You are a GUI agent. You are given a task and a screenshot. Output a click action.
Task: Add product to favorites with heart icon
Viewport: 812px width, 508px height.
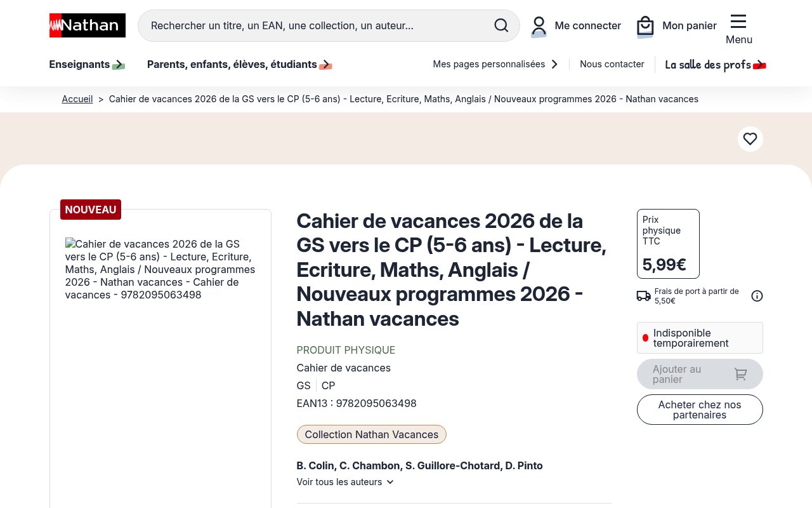coord(750,139)
